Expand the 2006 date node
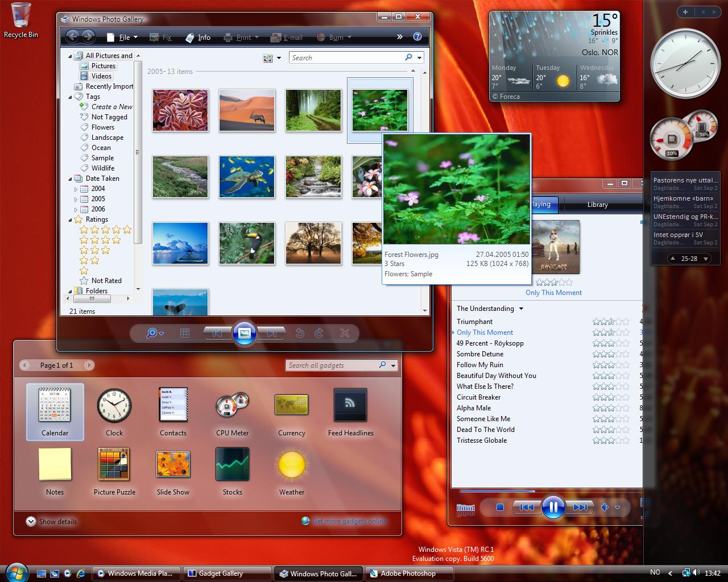728x582 pixels. [x=76, y=210]
